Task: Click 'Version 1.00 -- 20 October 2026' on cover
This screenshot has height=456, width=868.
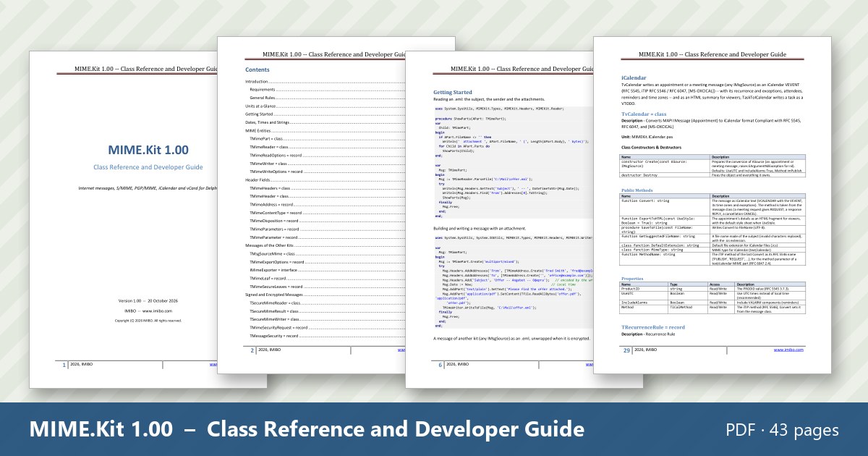Action: [148, 300]
